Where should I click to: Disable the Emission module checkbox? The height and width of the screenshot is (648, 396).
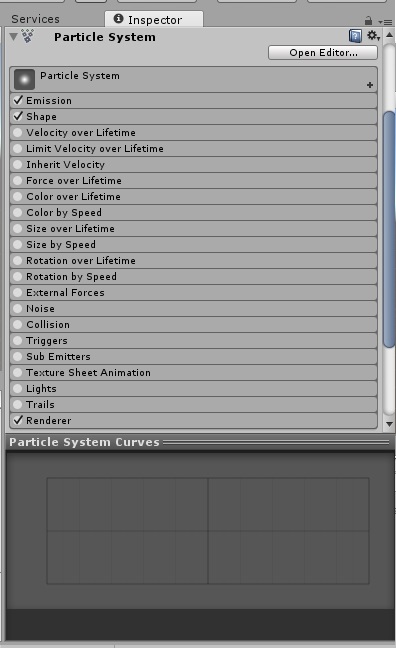coord(18,100)
